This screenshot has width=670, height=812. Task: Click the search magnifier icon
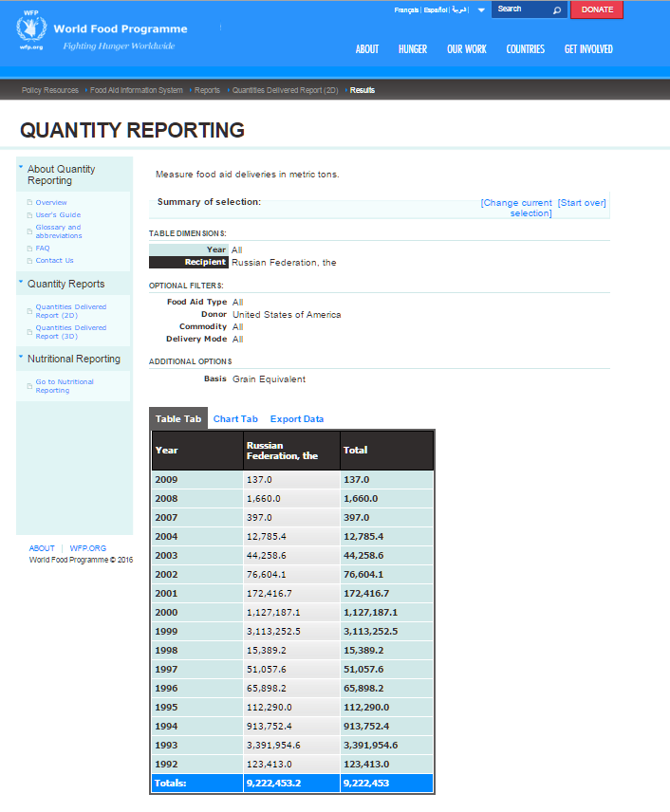click(x=556, y=9)
